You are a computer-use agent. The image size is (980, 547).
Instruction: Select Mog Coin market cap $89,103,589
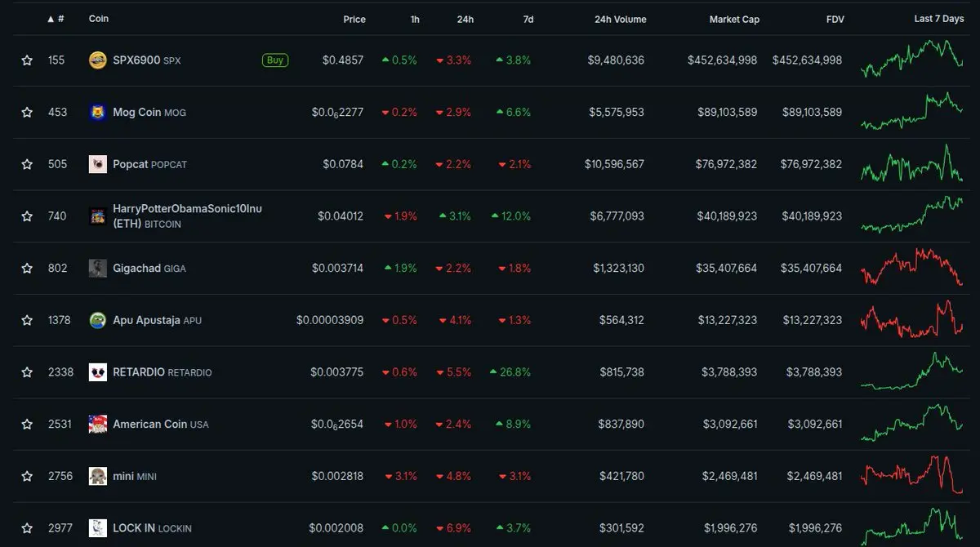(727, 113)
